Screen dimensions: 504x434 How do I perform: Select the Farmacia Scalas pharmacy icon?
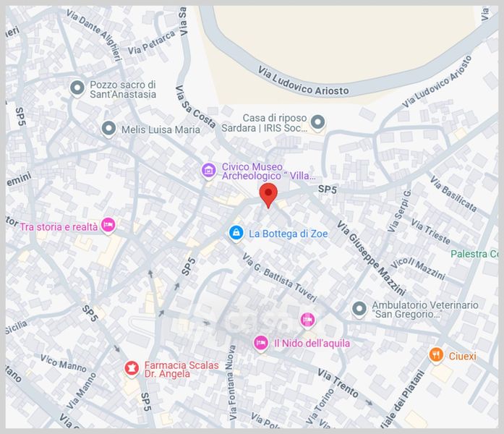pos(132,368)
